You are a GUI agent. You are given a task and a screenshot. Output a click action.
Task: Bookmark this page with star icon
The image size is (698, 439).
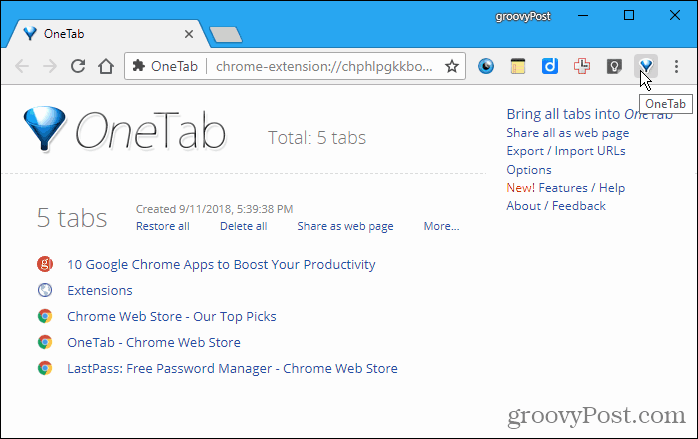[452, 66]
